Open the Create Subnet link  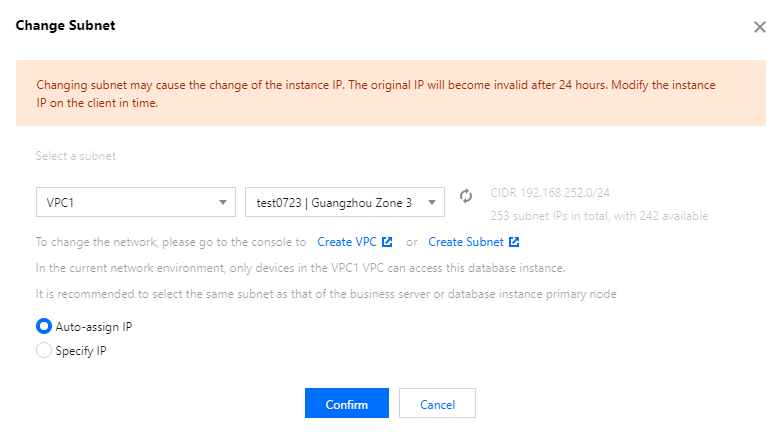466,242
